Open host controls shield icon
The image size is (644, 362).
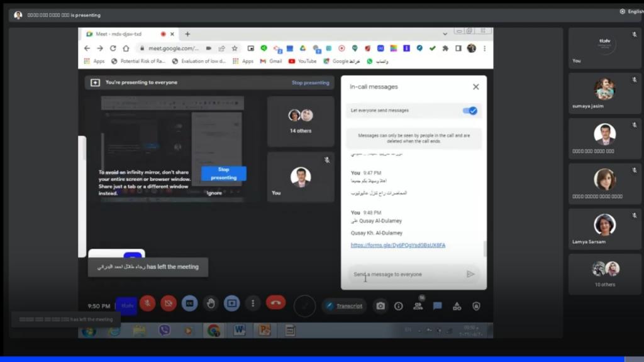476,306
